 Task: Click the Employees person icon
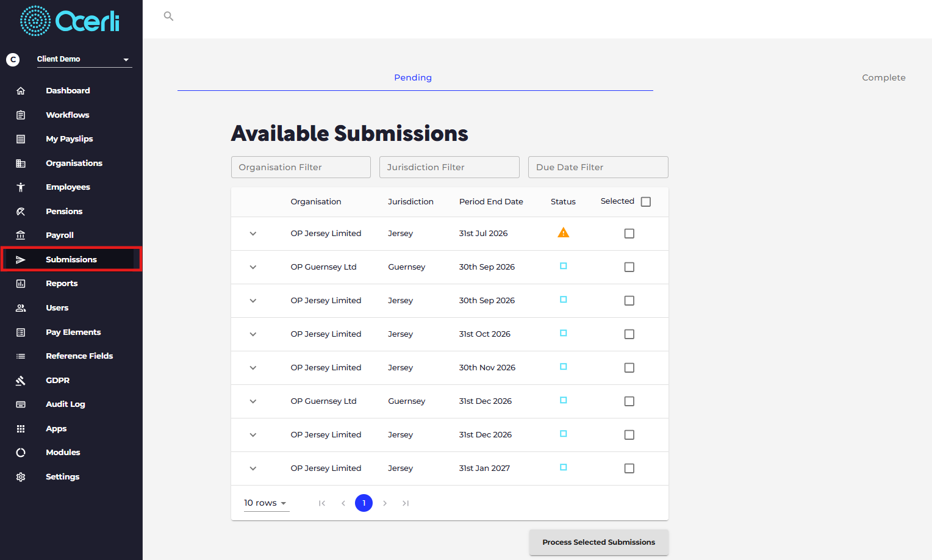click(21, 187)
